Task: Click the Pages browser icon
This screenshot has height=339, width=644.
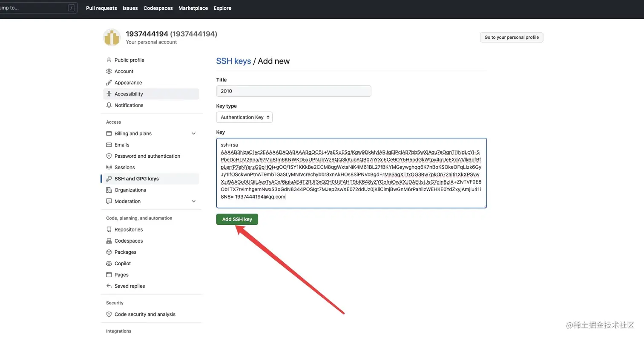Action: (x=109, y=275)
